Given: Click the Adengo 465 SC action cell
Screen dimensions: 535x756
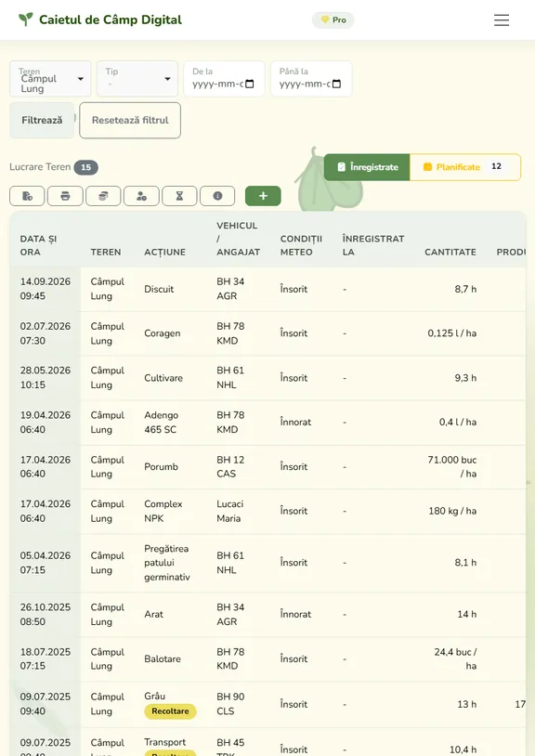Looking at the screenshot, I should point(161,423).
